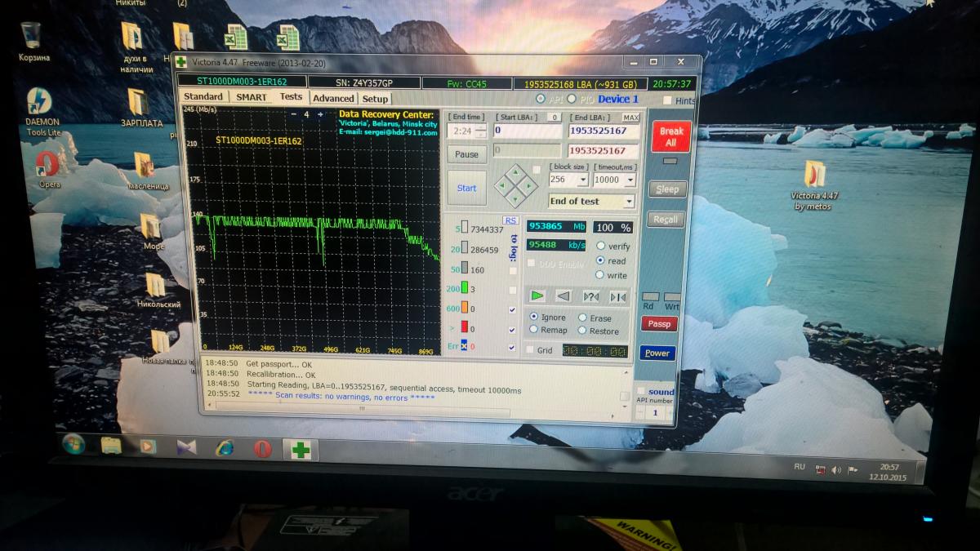Select the Ignore radio option
Viewport: 980px width, 551px height.
[x=534, y=317]
